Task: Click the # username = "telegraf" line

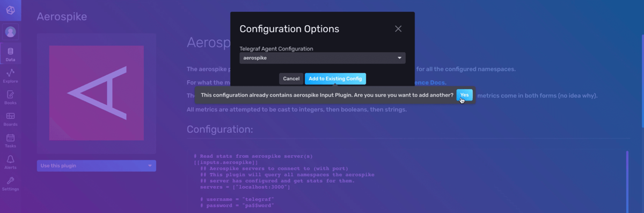Action: [x=237, y=199]
